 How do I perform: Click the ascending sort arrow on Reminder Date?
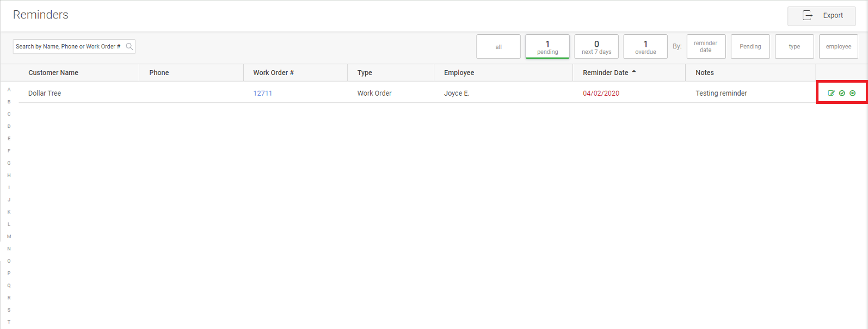[634, 72]
